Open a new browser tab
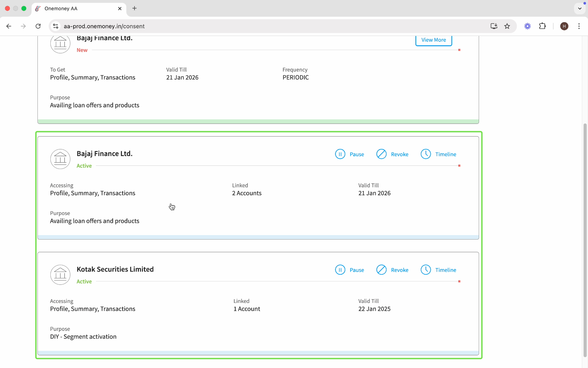 tap(134, 8)
